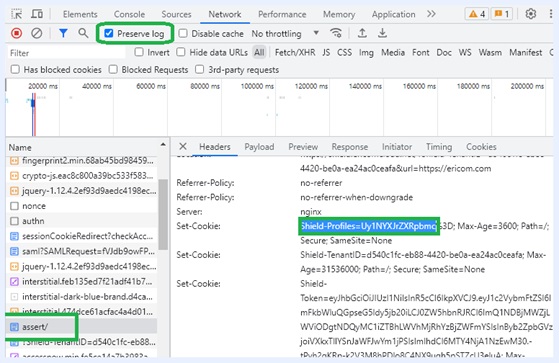
Task: Clear the network log
Action: pyautogui.click(x=36, y=34)
